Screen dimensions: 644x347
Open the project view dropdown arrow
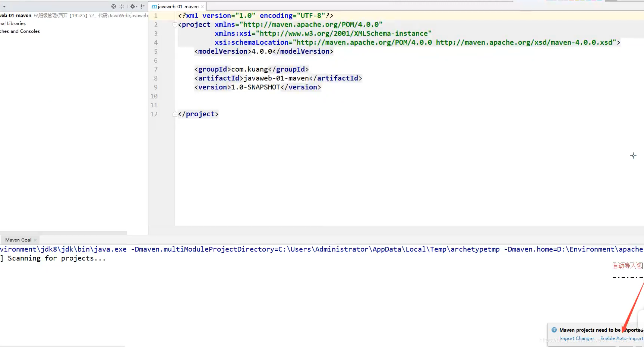[x=4, y=7]
